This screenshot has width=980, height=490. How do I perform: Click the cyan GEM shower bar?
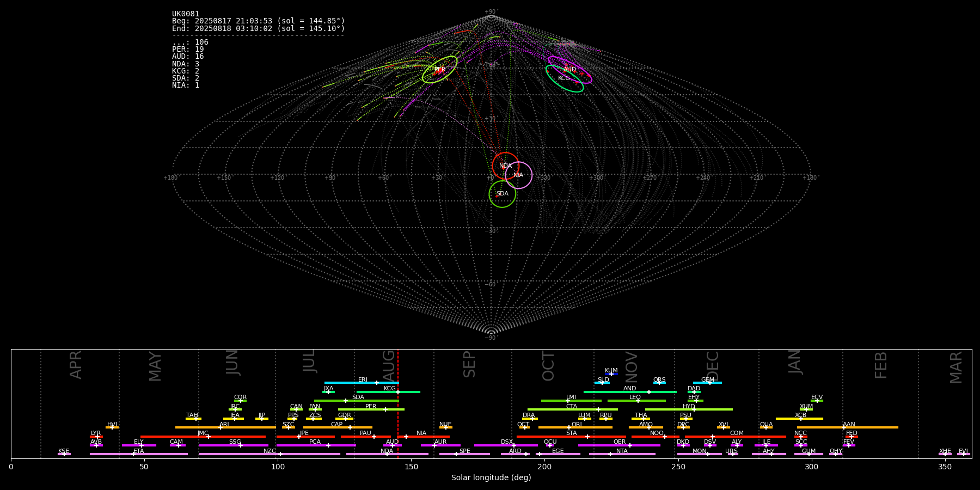tap(707, 383)
